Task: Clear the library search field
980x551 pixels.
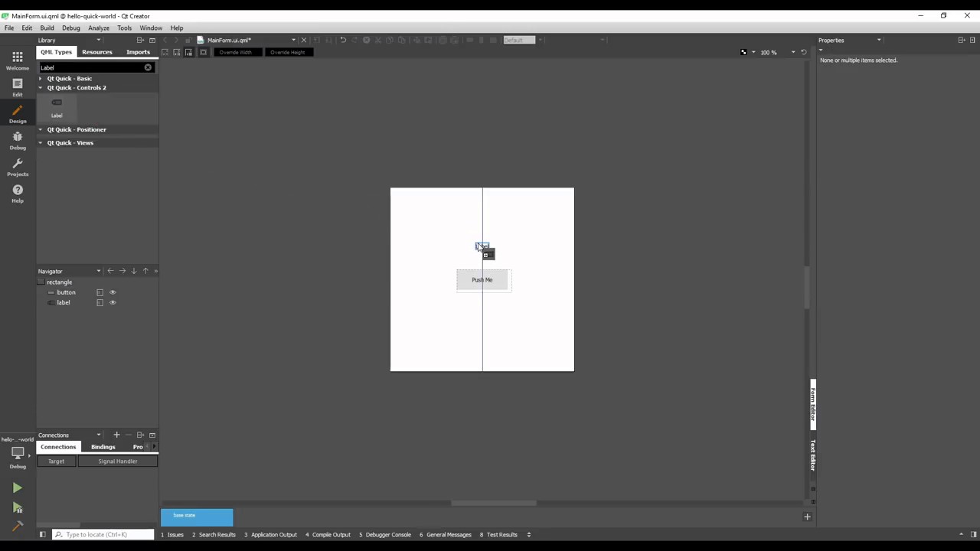Action: [149, 67]
